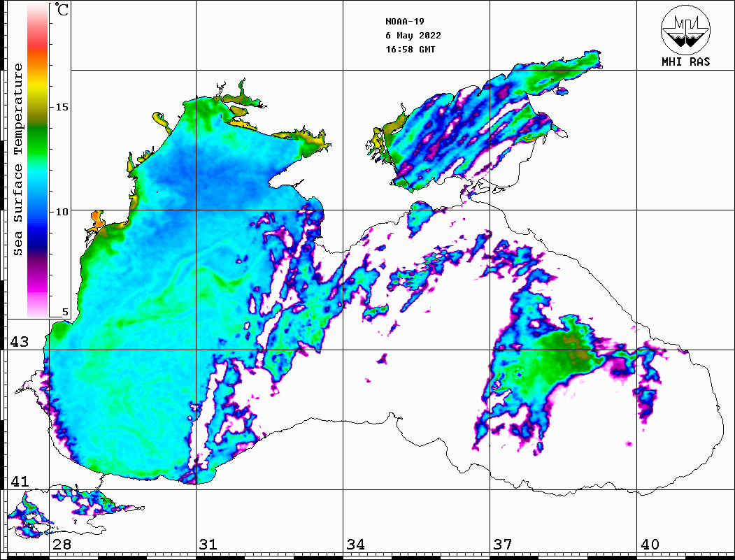Click the 'NOAA-19' satellite label
The width and height of the screenshot is (735, 560).
(405, 22)
